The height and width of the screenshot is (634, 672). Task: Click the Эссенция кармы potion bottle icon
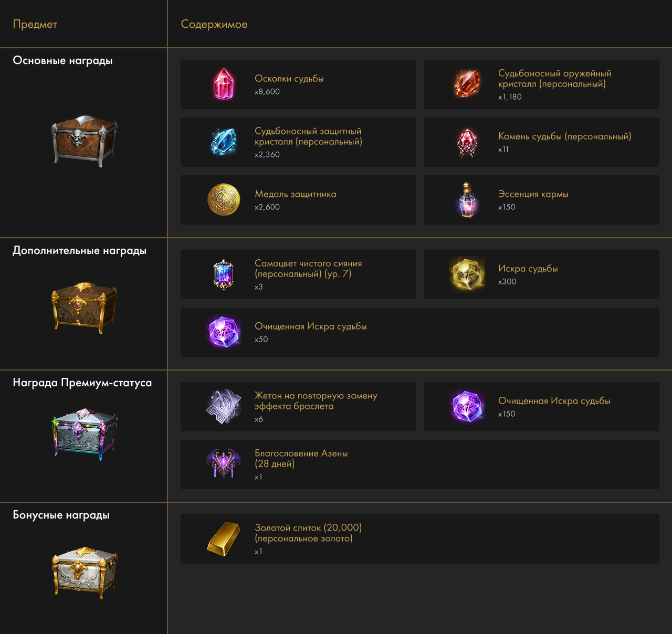coord(467,200)
